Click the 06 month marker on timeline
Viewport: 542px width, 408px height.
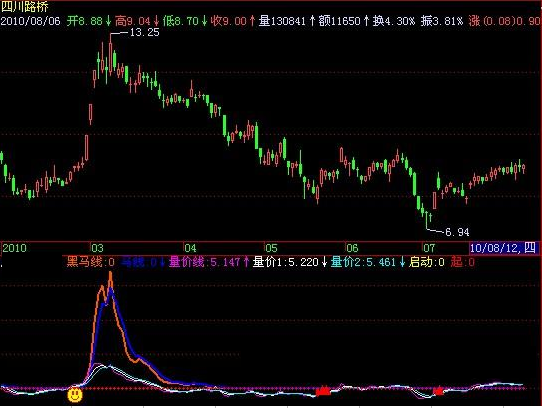click(352, 248)
